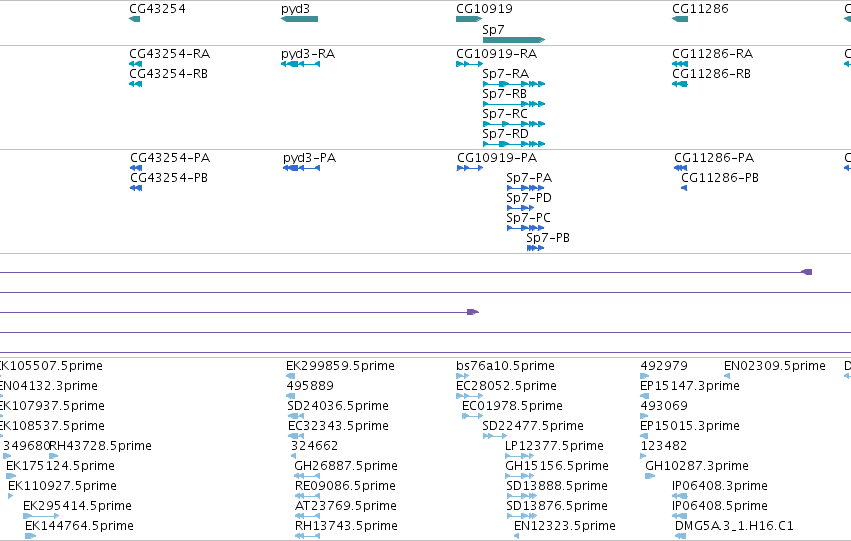Select the Sp7-PB protein label
Screen dimensions: 851x541
point(548,238)
